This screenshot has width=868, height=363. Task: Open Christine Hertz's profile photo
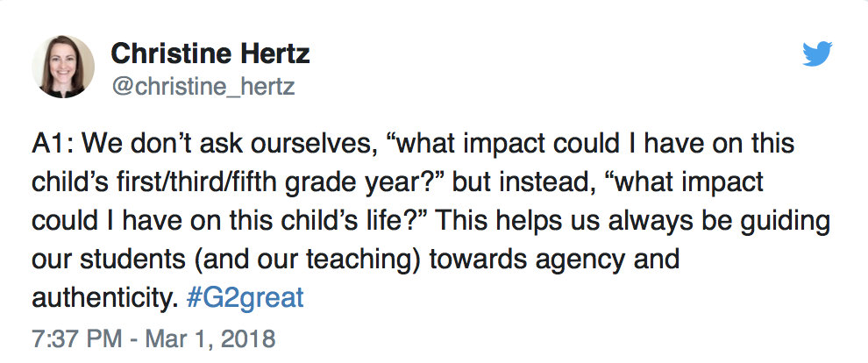point(63,67)
